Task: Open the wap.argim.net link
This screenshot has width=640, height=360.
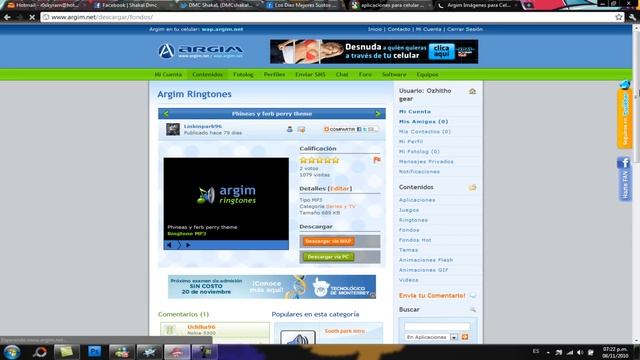Action: (222, 29)
